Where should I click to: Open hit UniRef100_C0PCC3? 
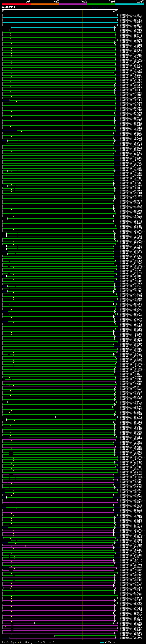tap(131, 512)
